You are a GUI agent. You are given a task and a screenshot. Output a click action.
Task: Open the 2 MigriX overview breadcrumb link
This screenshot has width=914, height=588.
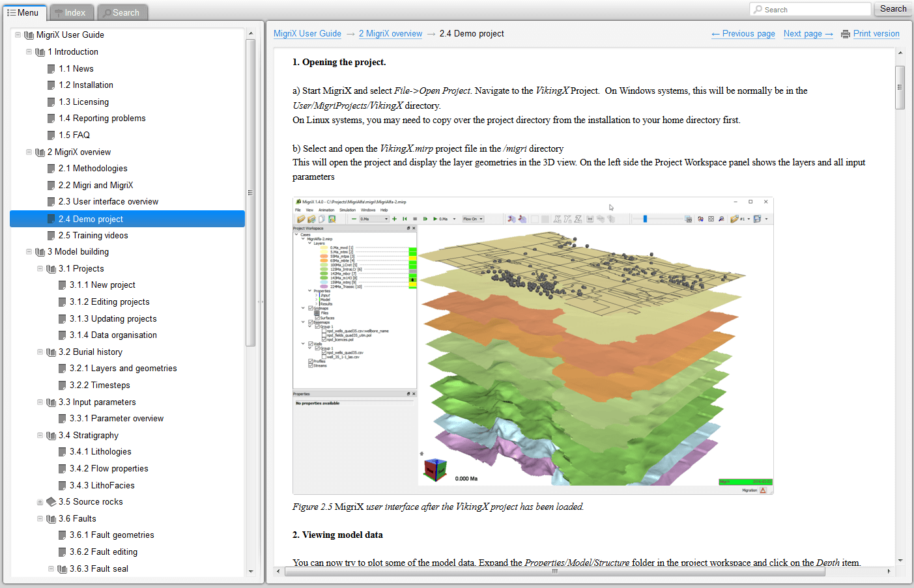[x=390, y=34]
